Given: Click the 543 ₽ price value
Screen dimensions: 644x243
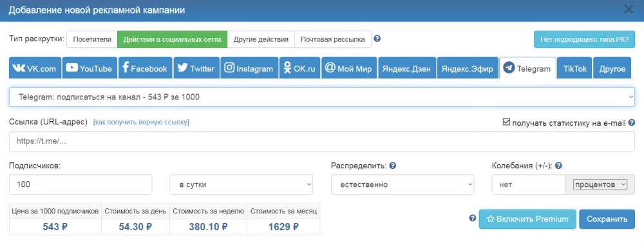Looking at the screenshot, I should click(55, 226).
